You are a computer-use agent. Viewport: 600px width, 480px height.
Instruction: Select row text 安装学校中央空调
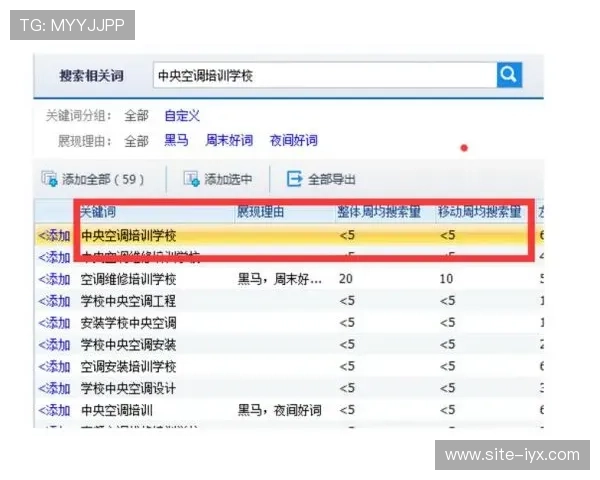coord(129,323)
